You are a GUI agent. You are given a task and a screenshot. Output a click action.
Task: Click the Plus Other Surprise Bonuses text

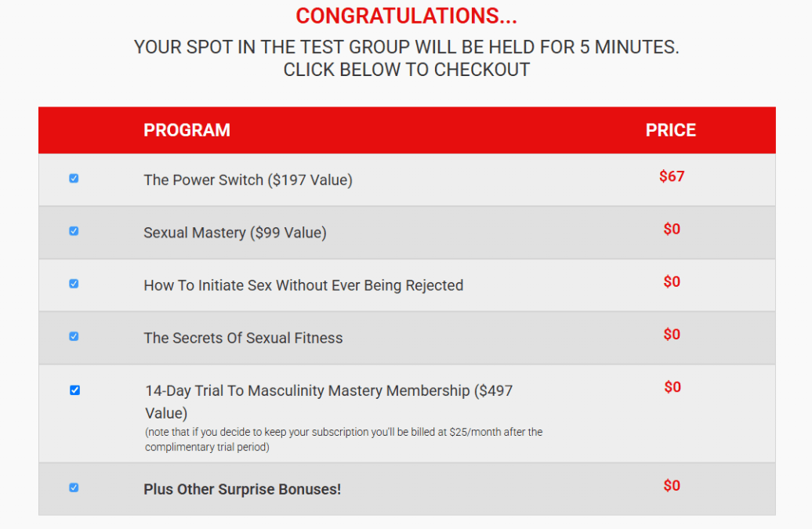click(242, 490)
